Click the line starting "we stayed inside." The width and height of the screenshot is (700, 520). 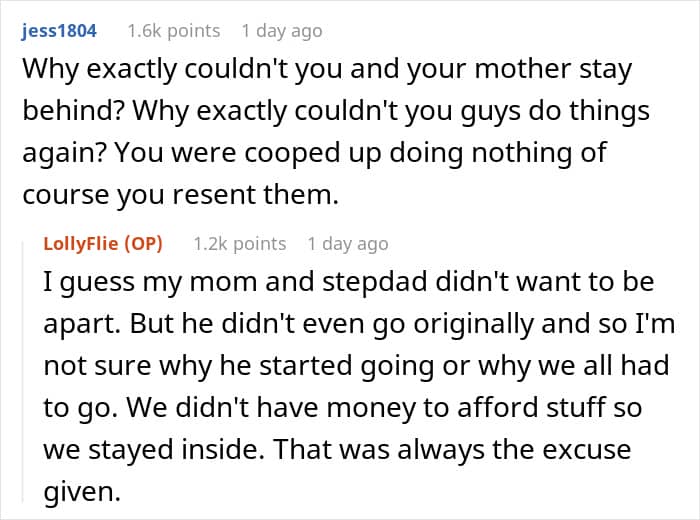(337, 449)
